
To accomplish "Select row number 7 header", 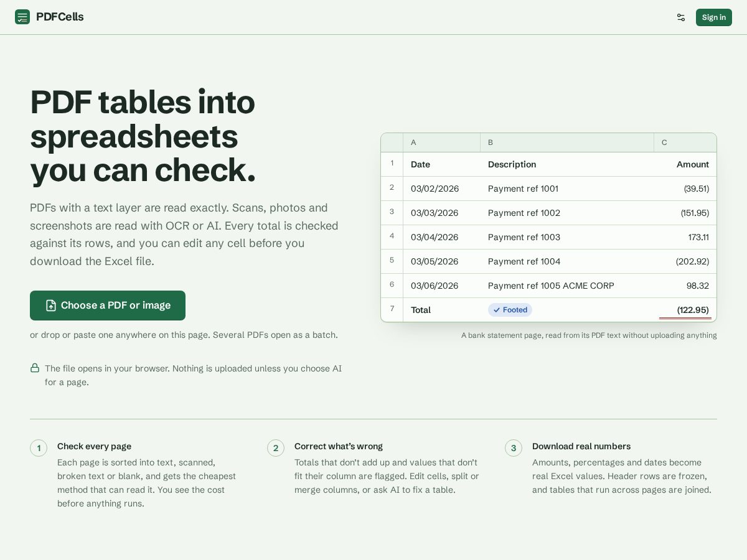I will coord(392,310).
